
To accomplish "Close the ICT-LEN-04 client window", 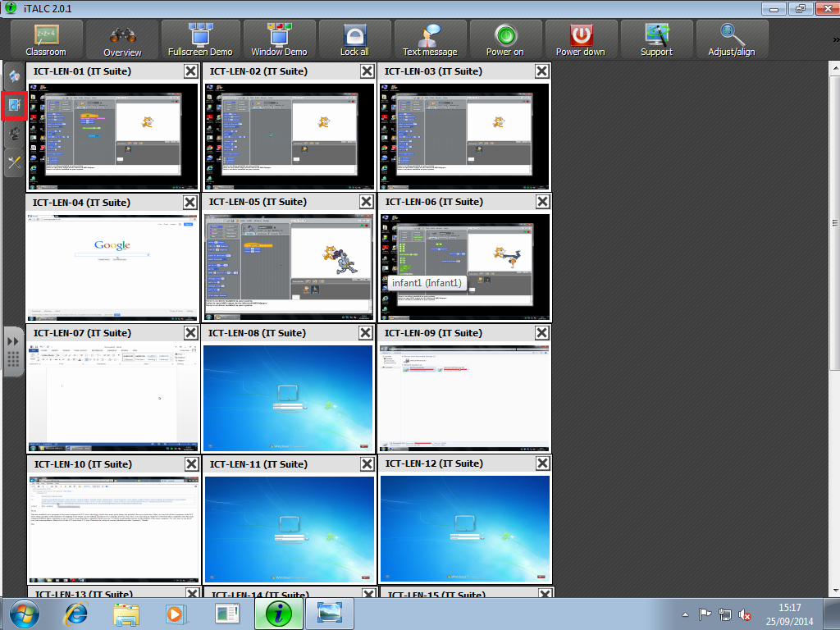I will pos(190,203).
